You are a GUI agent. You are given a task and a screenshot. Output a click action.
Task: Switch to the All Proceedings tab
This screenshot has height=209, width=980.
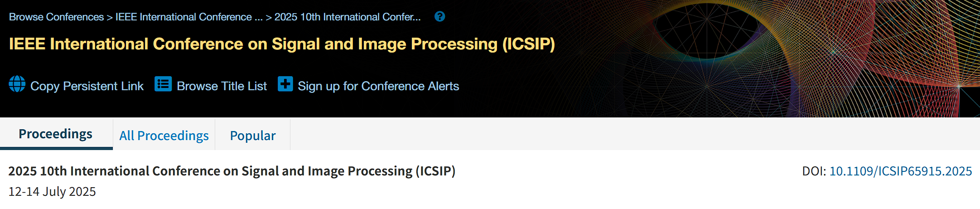click(x=164, y=136)
